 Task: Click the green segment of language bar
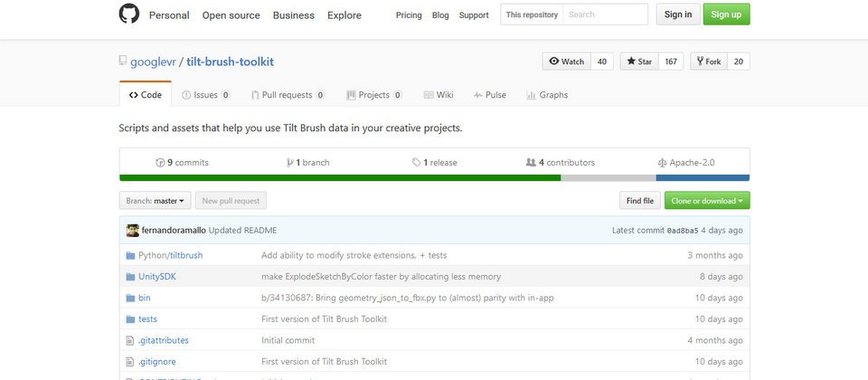click(340, 178)
